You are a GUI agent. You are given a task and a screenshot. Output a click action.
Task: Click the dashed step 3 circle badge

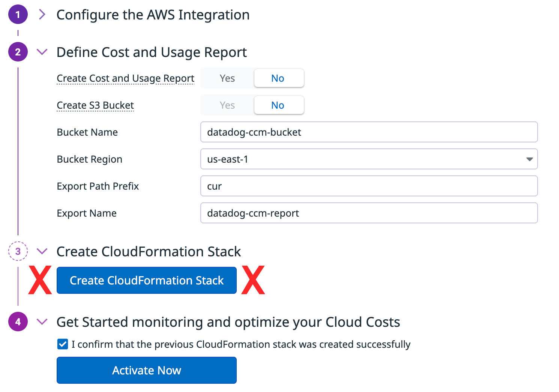click(18, 251)
